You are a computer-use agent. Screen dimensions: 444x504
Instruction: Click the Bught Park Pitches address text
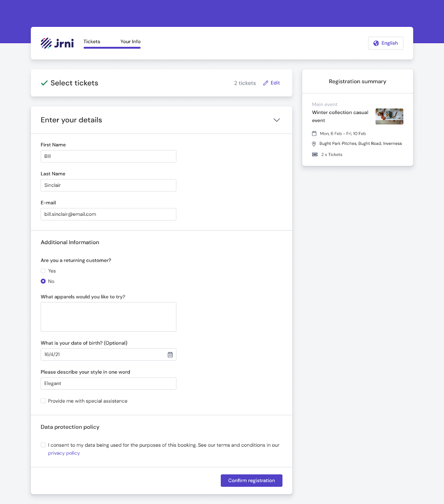tap(360, 144)
